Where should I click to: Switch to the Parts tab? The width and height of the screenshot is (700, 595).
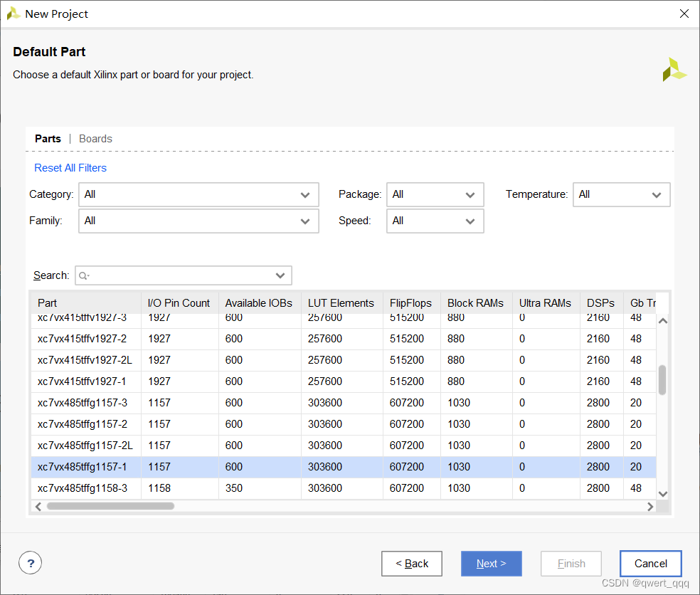coord(48,139)
